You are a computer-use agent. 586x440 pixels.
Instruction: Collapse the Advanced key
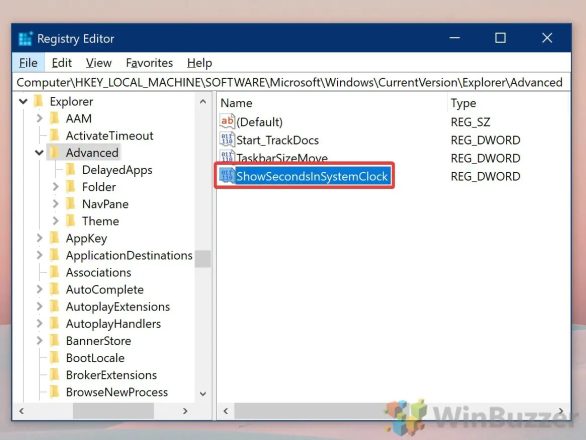point(39,153)
